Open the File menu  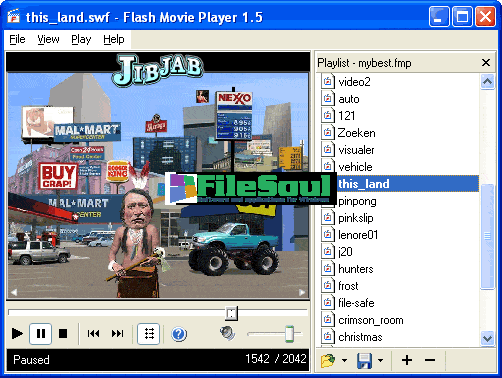tap(17, 39)
